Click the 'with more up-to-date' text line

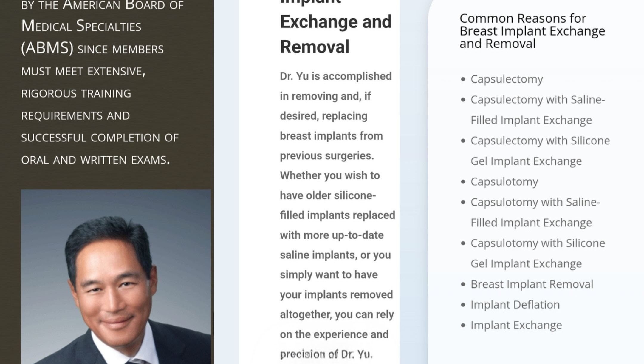332,235
